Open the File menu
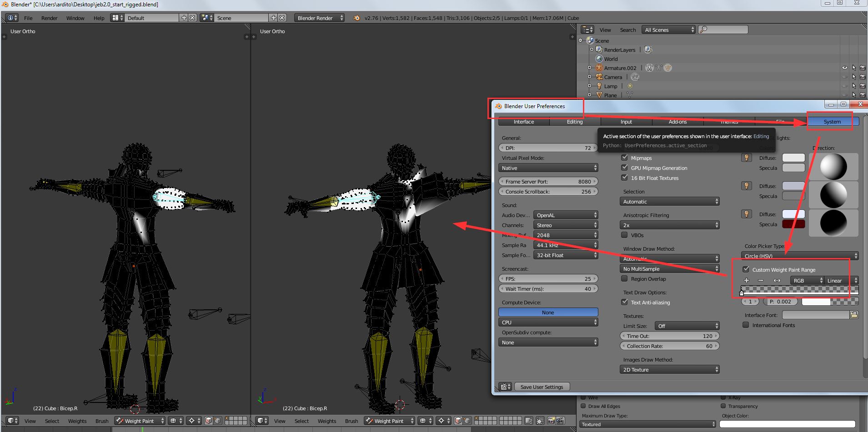This screenshot has width=868, height=432. point(28,18)
